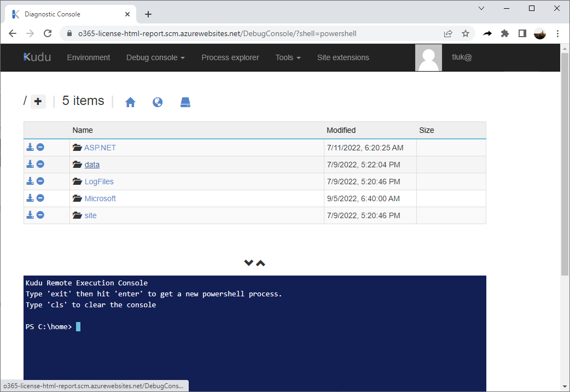
Task: Open Chrome three-dot menu
Action: (557, 33)
